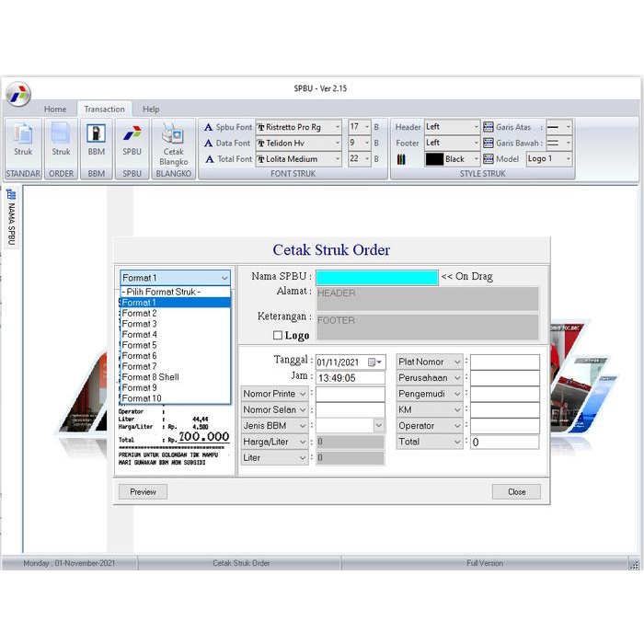Open the Jenis BBM value dropdown arrow
This screenshot has height=644, width=644.
(379, 425)
